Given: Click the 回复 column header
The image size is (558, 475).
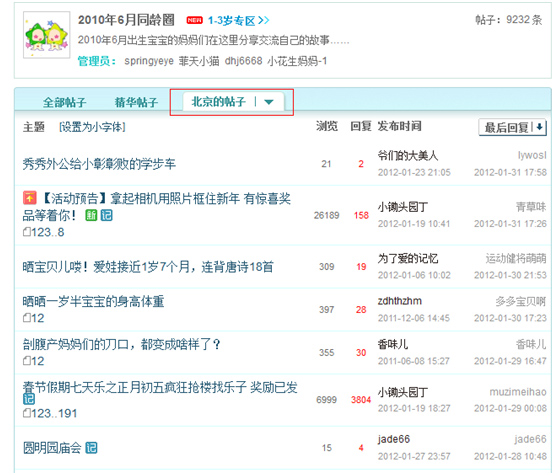Looking at the screenshot, I should coord(360,126).
